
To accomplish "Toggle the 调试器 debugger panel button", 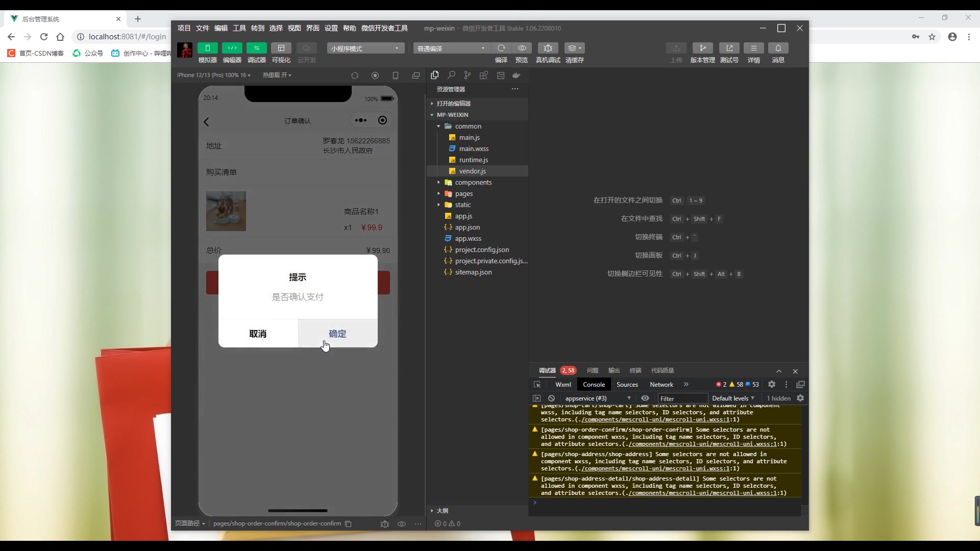I will coord(256,48).
